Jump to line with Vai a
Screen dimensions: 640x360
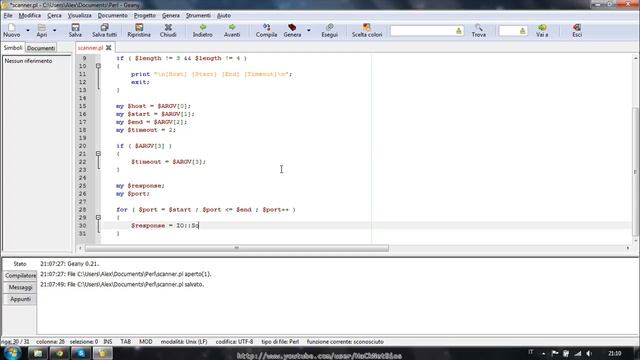[542, 31]
